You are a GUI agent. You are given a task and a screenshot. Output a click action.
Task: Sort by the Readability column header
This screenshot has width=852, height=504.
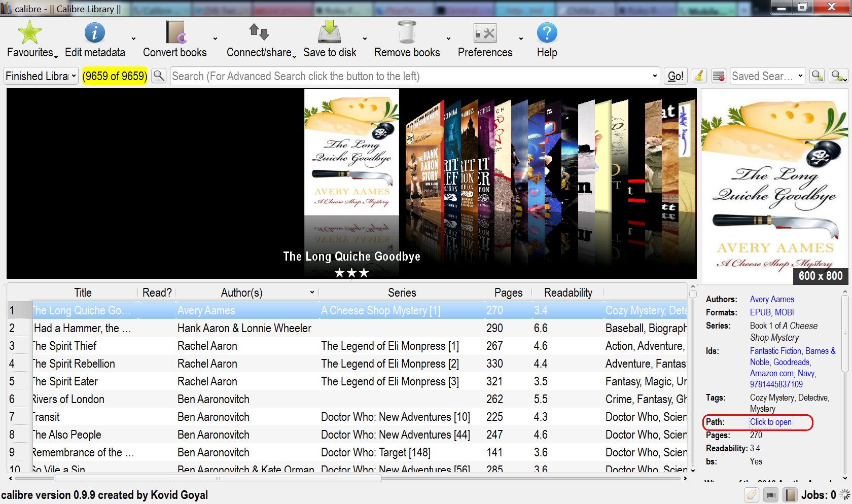[568, 293]
